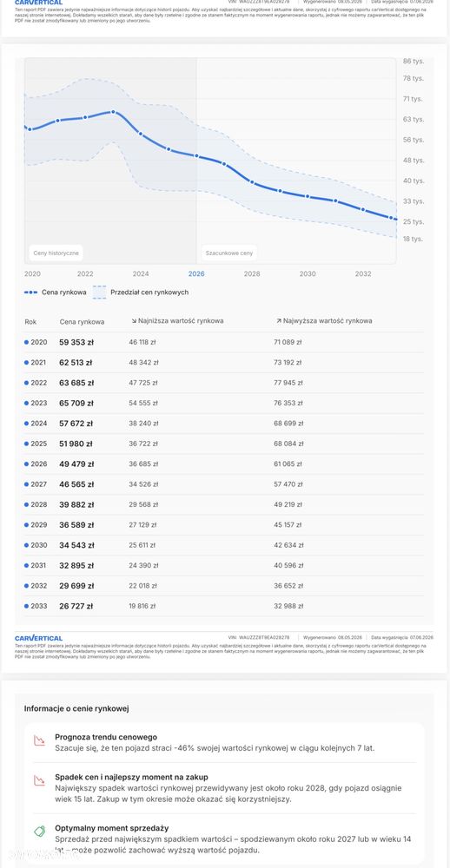Click the 51 980 zł market price
The image size is (450, 868).
coord(76,444)
